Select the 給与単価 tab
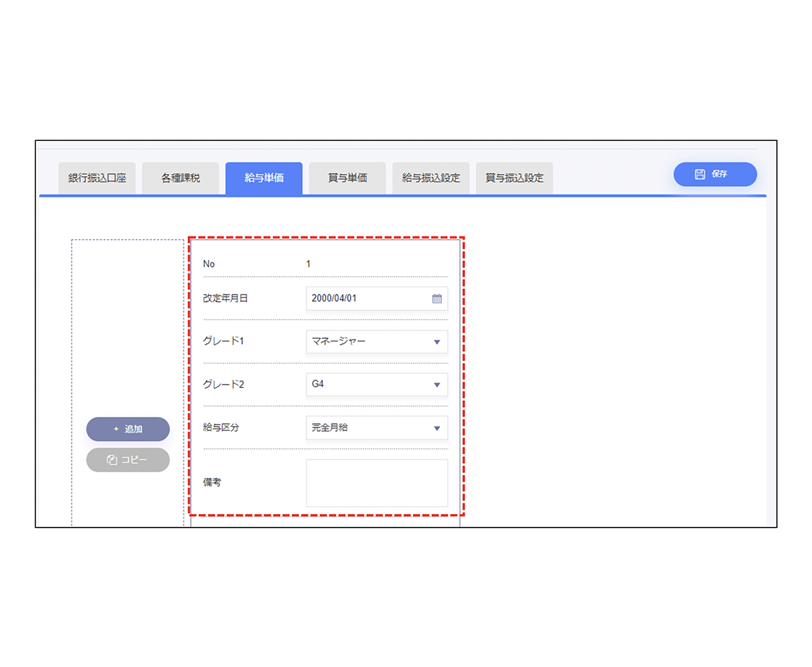Viewport: 812px width, 667px height. pyautogui.click(x=264, y=179)
